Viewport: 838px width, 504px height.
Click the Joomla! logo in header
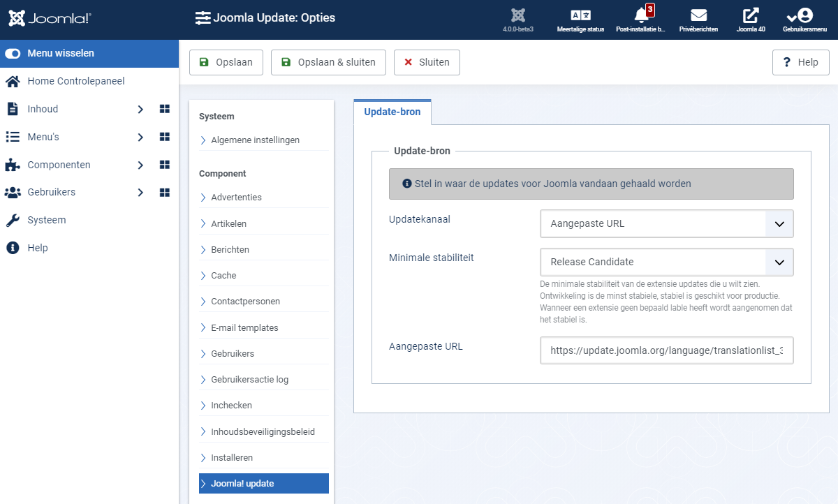click(50, 19)
